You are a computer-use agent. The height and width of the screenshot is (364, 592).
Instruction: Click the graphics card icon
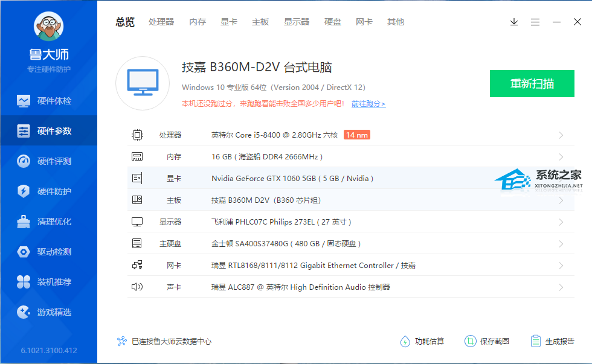coord(137,178)
